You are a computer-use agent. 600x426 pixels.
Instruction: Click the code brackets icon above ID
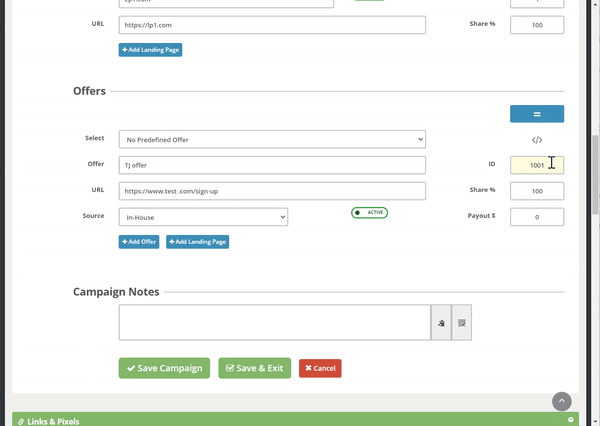[x=537, y=140]
